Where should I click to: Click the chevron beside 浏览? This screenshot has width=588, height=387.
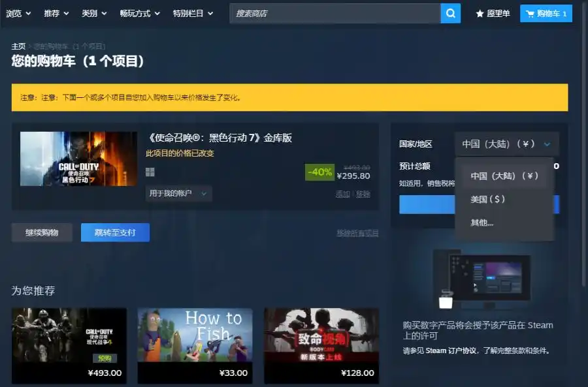(28, 14)
